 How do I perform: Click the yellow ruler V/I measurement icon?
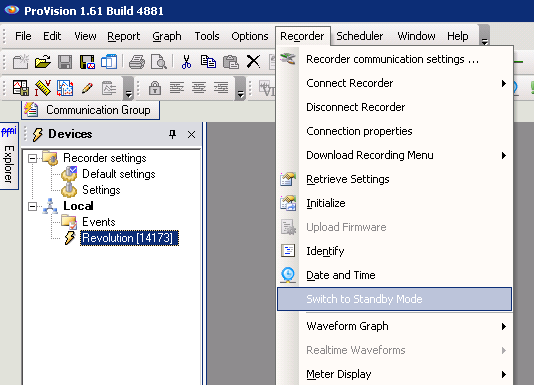43,88
